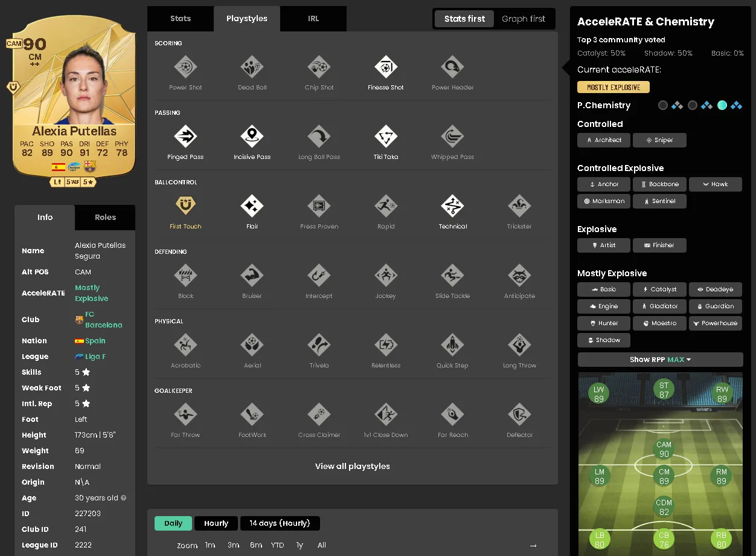Click the Tiki Taka playstyle icon
Screen dimensions: 756x556
point(386,137)
